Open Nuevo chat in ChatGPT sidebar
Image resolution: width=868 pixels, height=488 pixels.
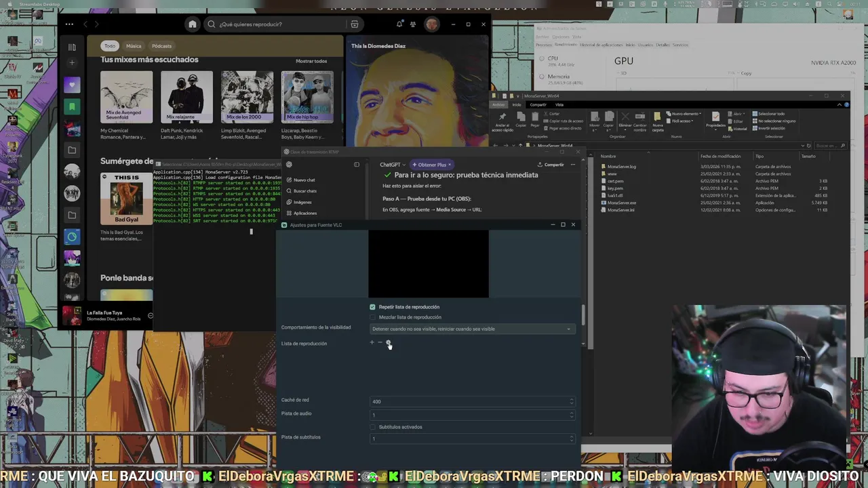pos(300,180)
